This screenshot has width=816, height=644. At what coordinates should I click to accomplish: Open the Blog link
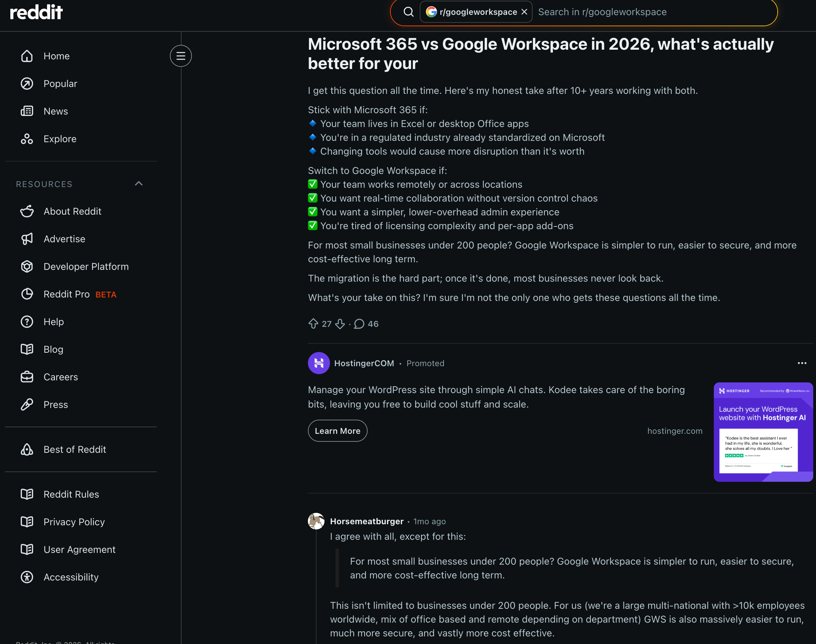point(53,349)
